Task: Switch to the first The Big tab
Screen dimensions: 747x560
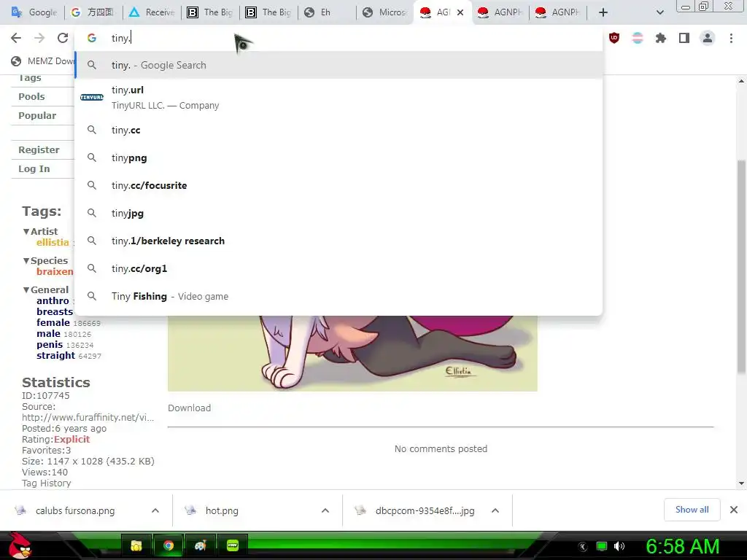Action: pyautogui.click(x=210, y=12)
